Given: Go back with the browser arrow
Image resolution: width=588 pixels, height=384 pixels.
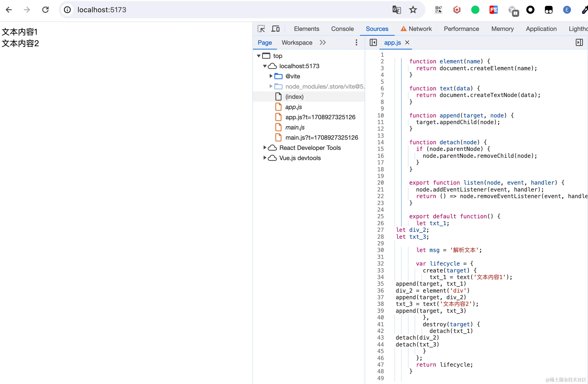Looking at the screenshot, I should tap(9, 10).
